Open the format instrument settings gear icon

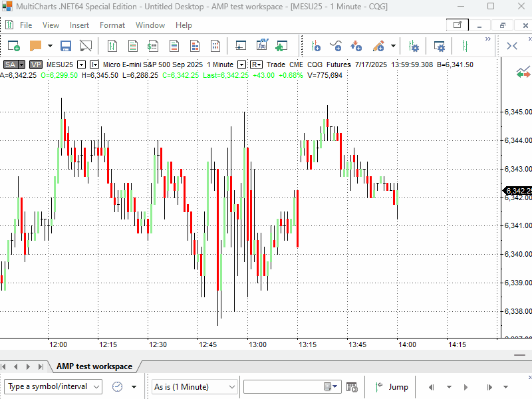pyautogui.click(x=414, y=46)
